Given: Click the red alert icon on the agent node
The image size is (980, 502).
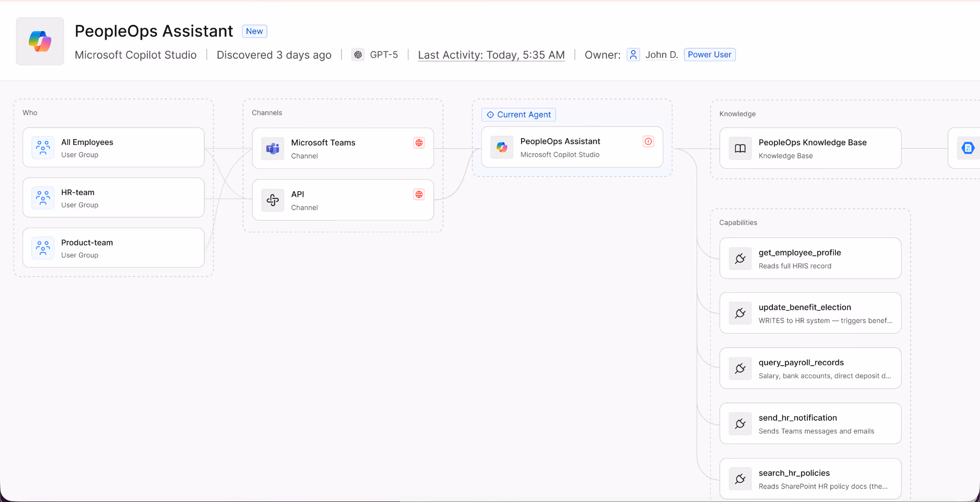Looking at the screenshot, I should [648, 142].
